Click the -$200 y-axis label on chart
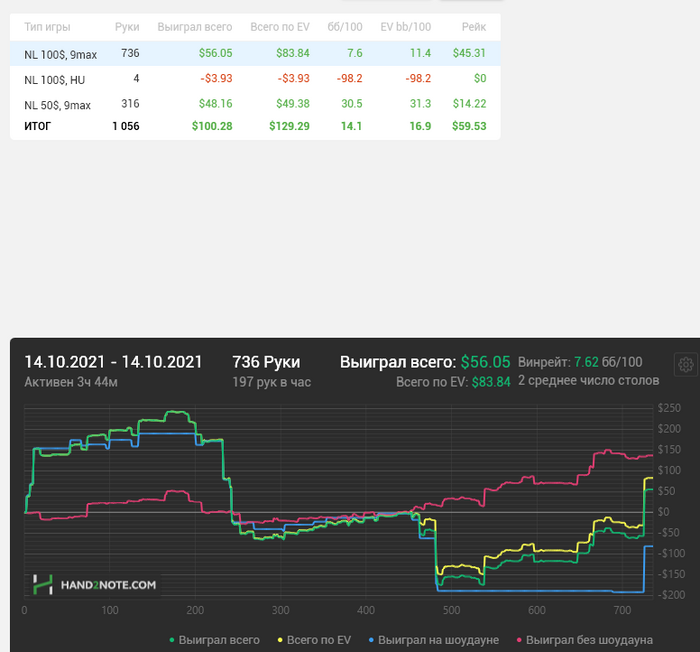 [671, 595]
